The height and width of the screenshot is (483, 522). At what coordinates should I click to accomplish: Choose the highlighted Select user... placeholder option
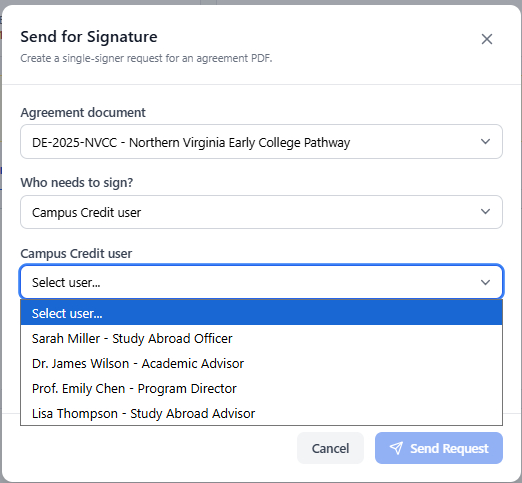(261, 313)
